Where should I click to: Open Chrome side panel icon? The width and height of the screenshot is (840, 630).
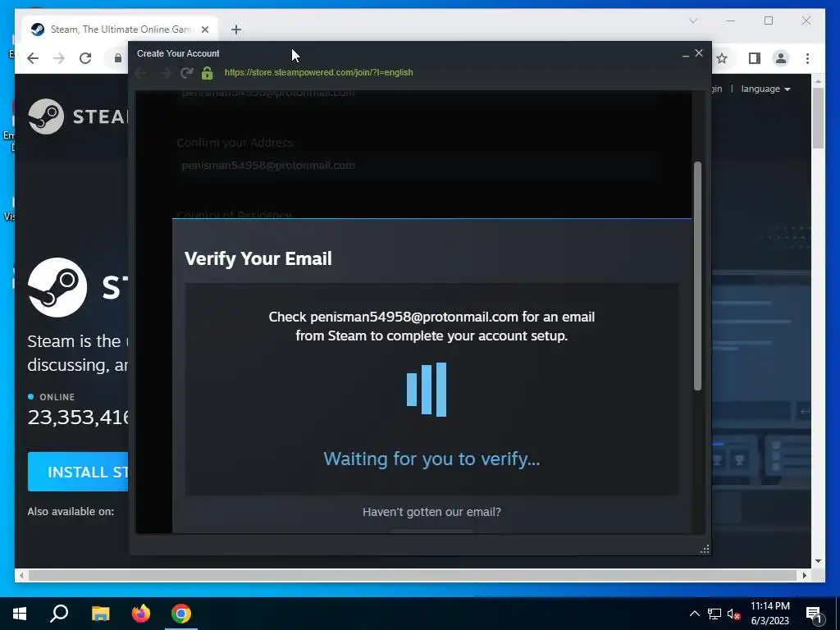(755, 58)
